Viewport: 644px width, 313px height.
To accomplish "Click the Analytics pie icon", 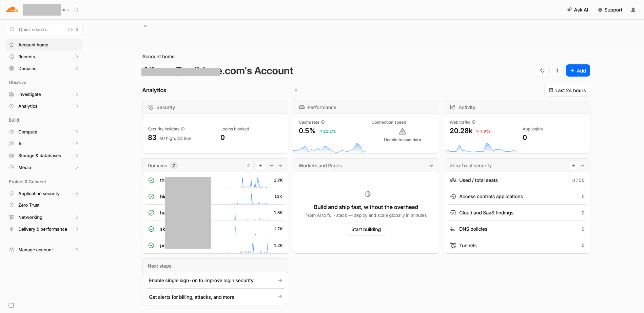I will [12, 106].
